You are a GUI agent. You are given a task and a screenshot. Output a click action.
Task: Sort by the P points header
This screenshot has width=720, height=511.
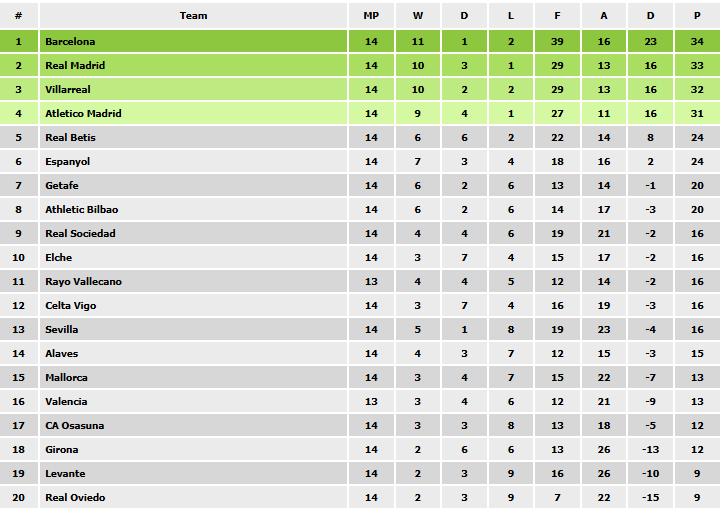pyautogui.click(x=697, y=15)
